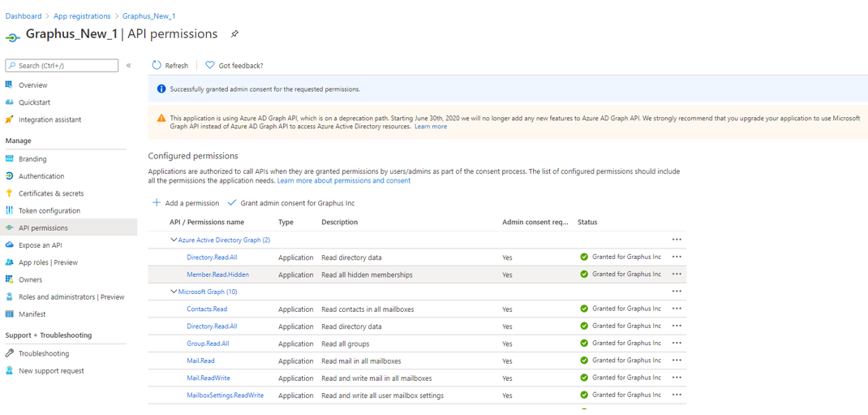Click the Graphus_New_1 app logo icon
The width and height of the screenshot is (868, 415).
[13, 36]
